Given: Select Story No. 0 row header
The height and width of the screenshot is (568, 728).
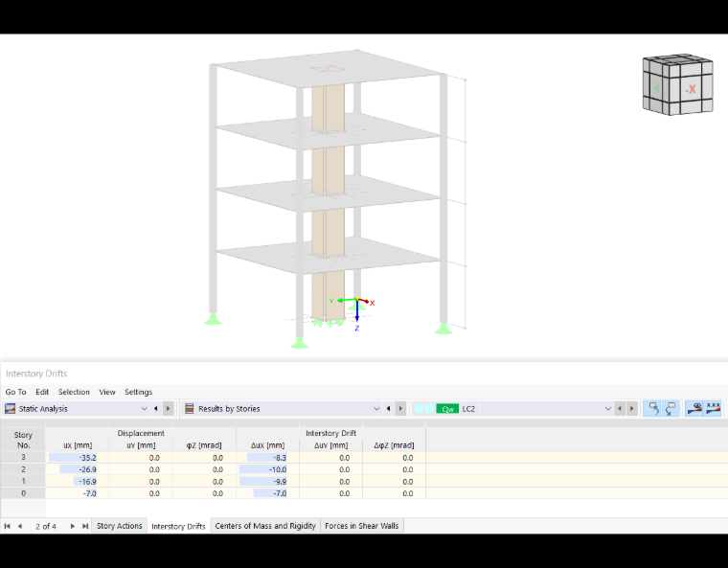Looking at the screenshot, I should coord(23,493).
